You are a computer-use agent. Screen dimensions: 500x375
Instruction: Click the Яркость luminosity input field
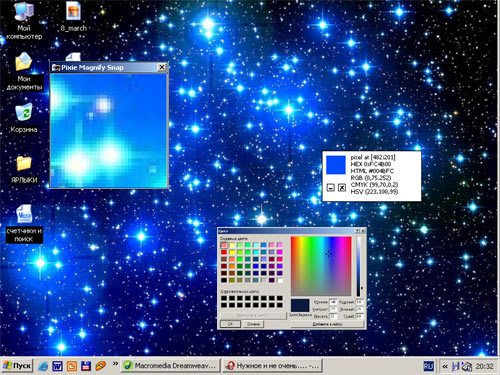[x=333, y=316]
